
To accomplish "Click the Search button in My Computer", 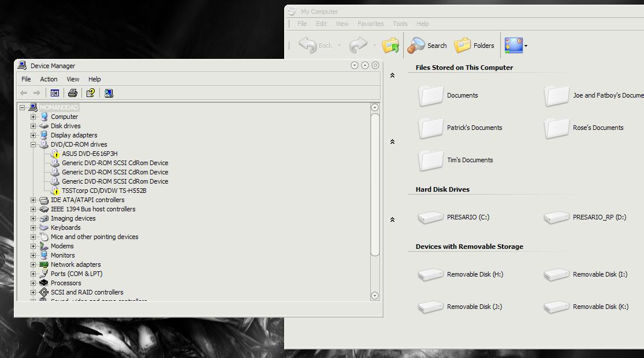I will coord(427,46).
